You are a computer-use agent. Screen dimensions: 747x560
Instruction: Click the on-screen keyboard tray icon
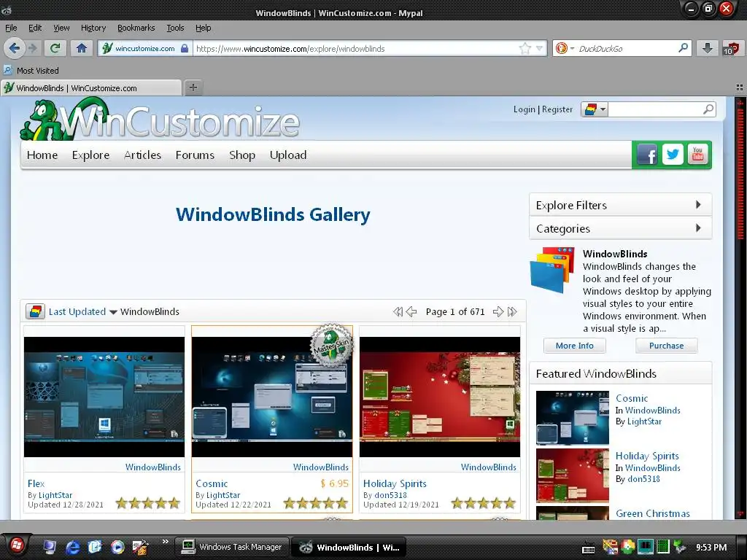(x=589, y=548)
